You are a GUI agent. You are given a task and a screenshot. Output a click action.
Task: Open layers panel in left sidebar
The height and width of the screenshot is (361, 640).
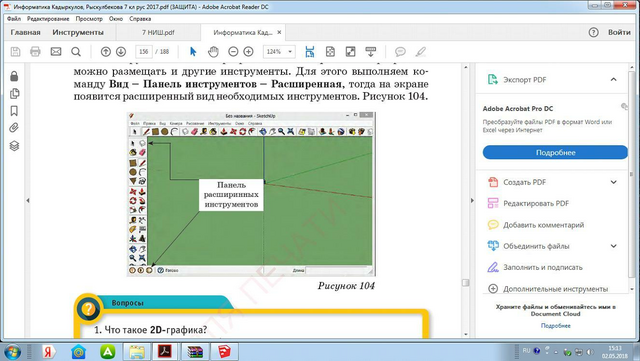pyautogui.click(x=14, y=146)
